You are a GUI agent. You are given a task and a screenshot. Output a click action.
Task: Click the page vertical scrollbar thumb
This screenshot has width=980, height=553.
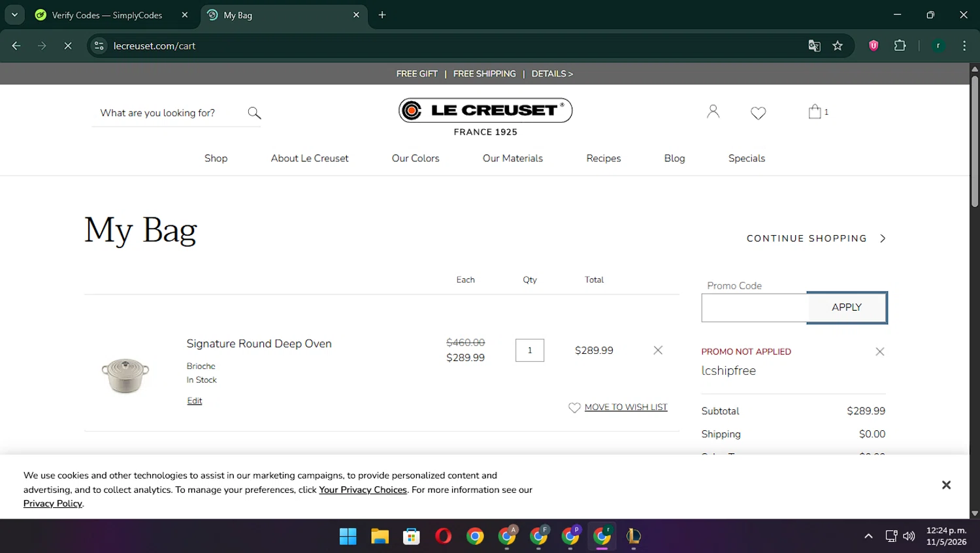tap(975, 140)
